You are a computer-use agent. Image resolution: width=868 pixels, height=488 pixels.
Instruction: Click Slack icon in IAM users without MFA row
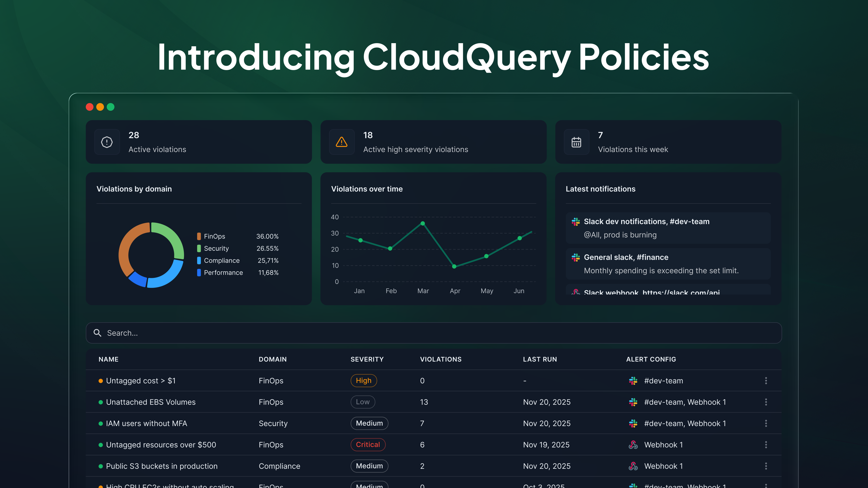tap(633, 423)
